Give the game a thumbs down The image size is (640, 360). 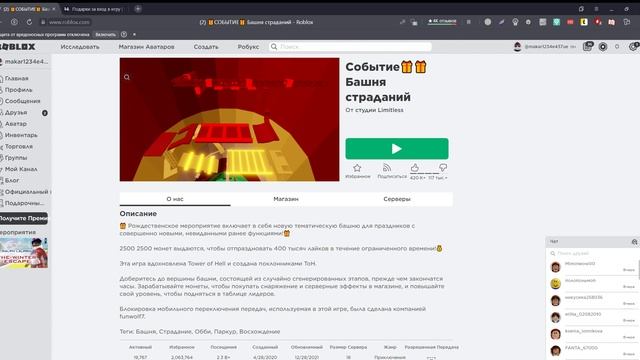(443, 167)
